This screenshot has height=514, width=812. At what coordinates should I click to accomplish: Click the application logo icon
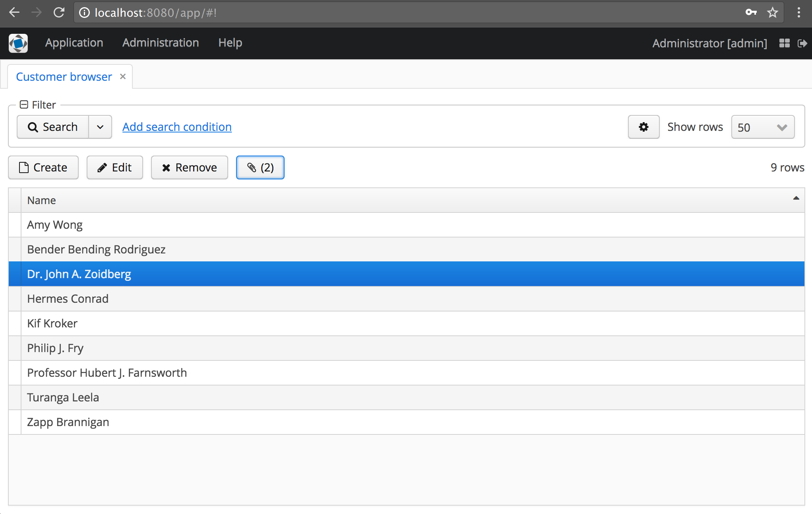pyautogui.click(x=18, y=43)
